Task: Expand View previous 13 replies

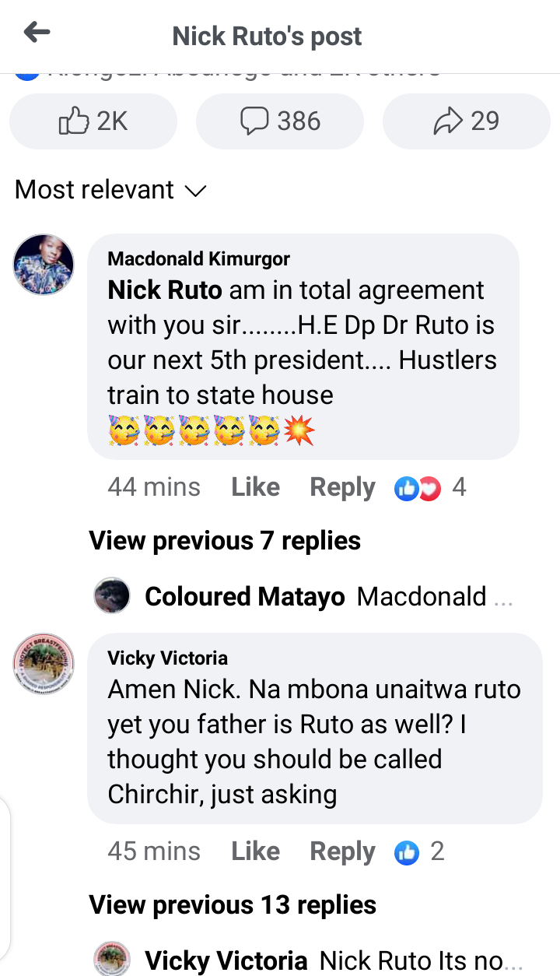Action: (x=233, y=904)
